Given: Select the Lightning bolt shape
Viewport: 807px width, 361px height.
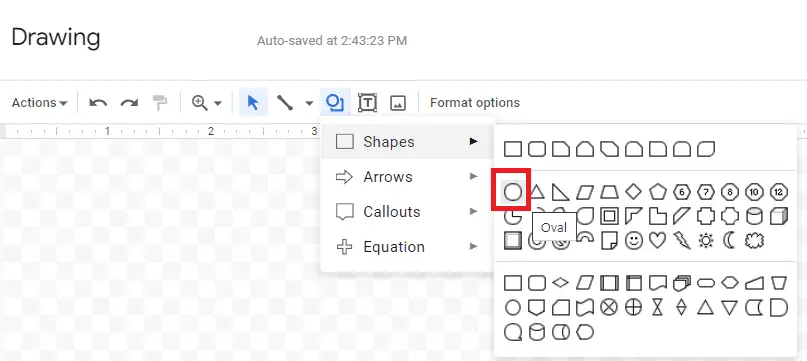Looking at the screenshot, I should [681, 240].
